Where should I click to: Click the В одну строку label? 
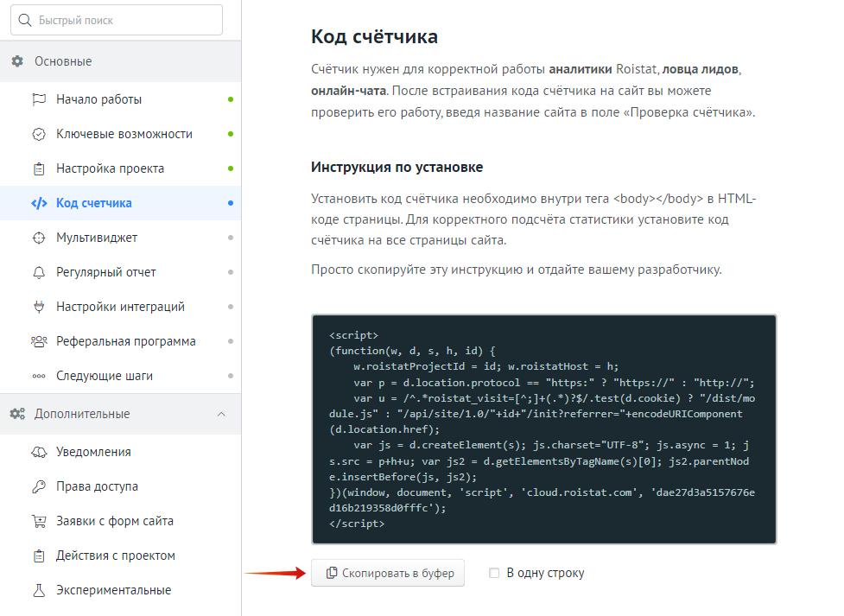tap(545, 573)
